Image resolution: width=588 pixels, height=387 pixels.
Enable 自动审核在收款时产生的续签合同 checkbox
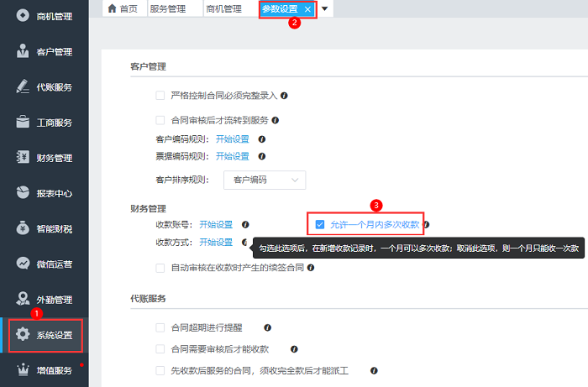click(x=160, y=268)
